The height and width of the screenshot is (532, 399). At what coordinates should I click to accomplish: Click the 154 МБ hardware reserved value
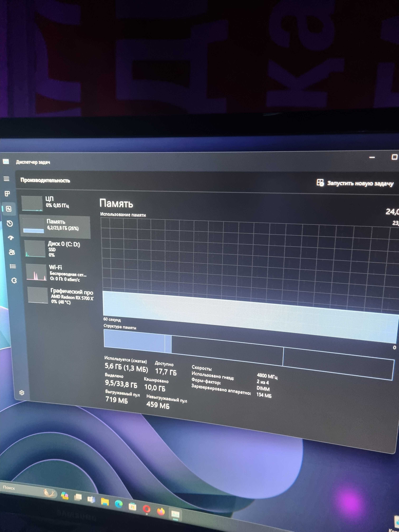264,395
